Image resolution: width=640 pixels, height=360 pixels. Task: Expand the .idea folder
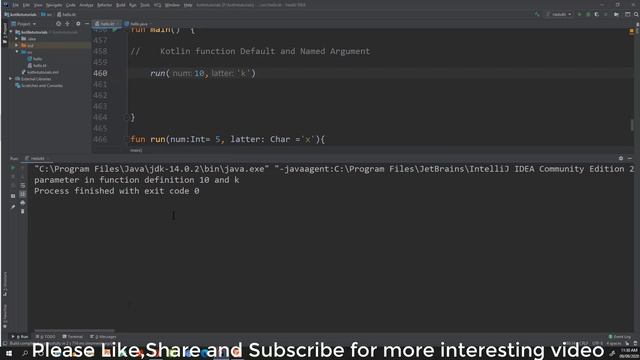tap(17, 39)
